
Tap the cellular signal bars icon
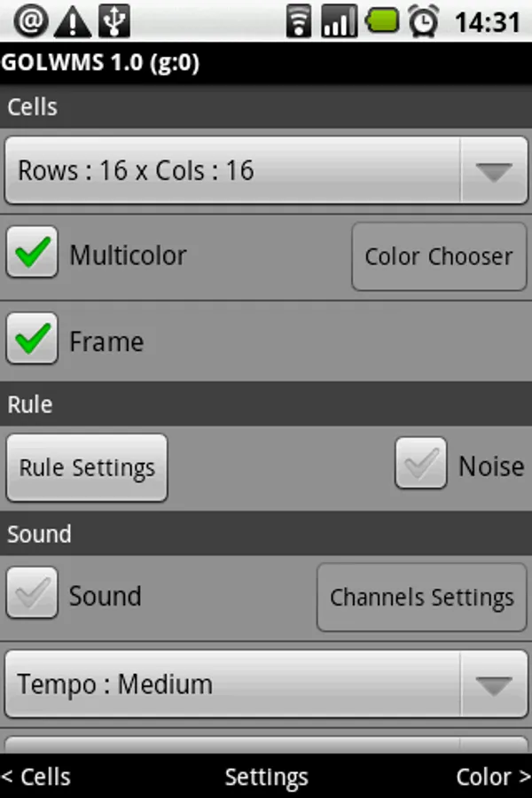(340, 21)
